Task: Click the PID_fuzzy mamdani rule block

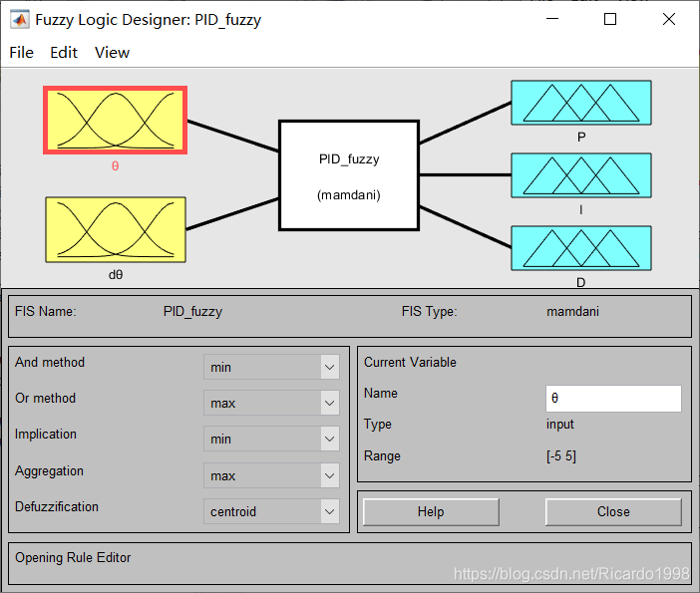Action: click(x=349, y=175)
